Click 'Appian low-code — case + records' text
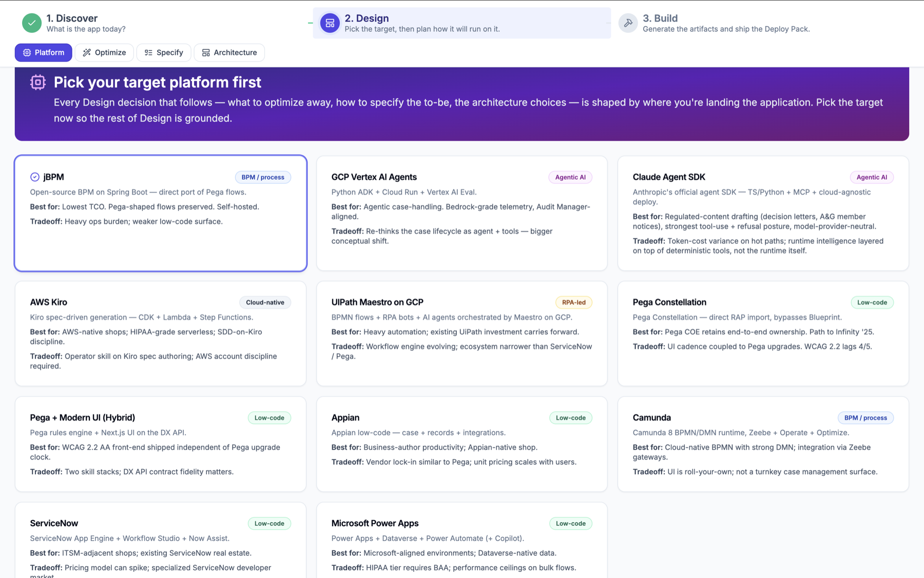The width and height of the screenshot is (924, 578). [x=418, y=433]
